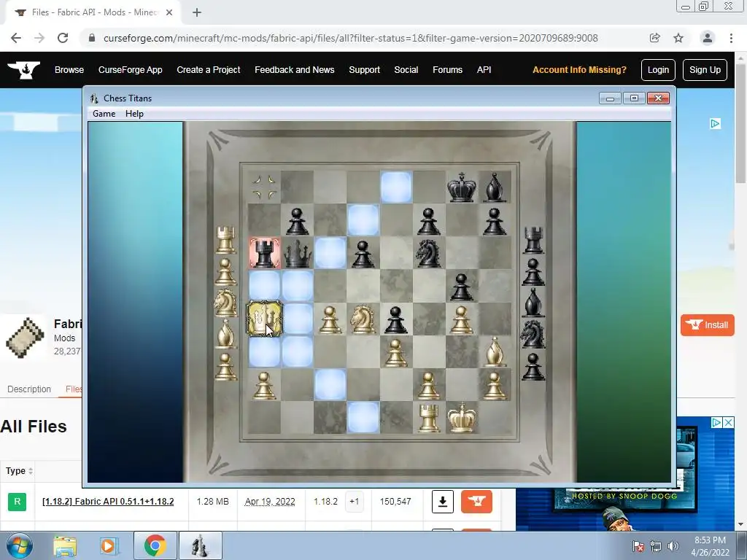This screenshot has width=747, height=560.
Task: Open the Social link
Action: coord(406,70)
